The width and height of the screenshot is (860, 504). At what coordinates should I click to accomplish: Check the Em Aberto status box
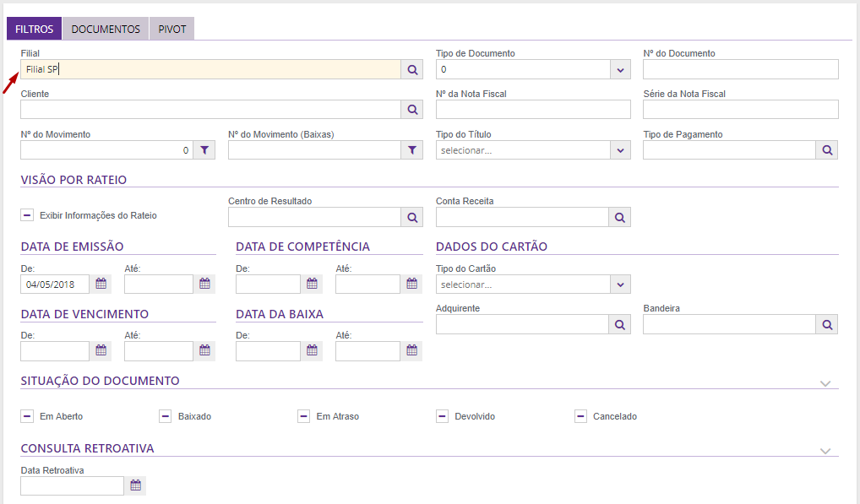[x=27, y=416]
